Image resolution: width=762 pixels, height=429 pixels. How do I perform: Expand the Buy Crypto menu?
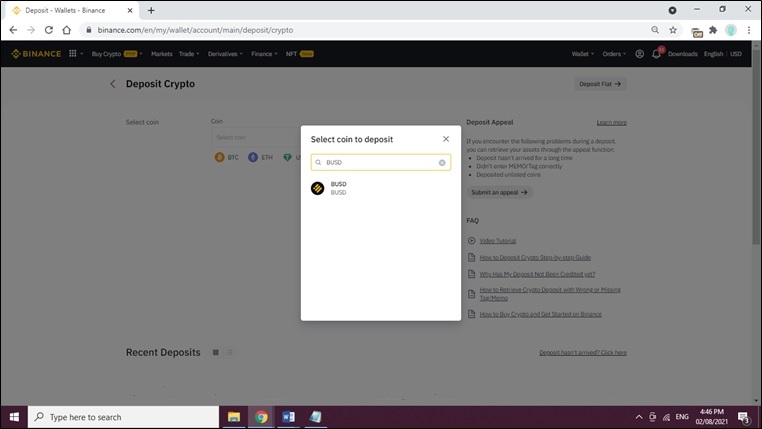[x=117, y=54]
